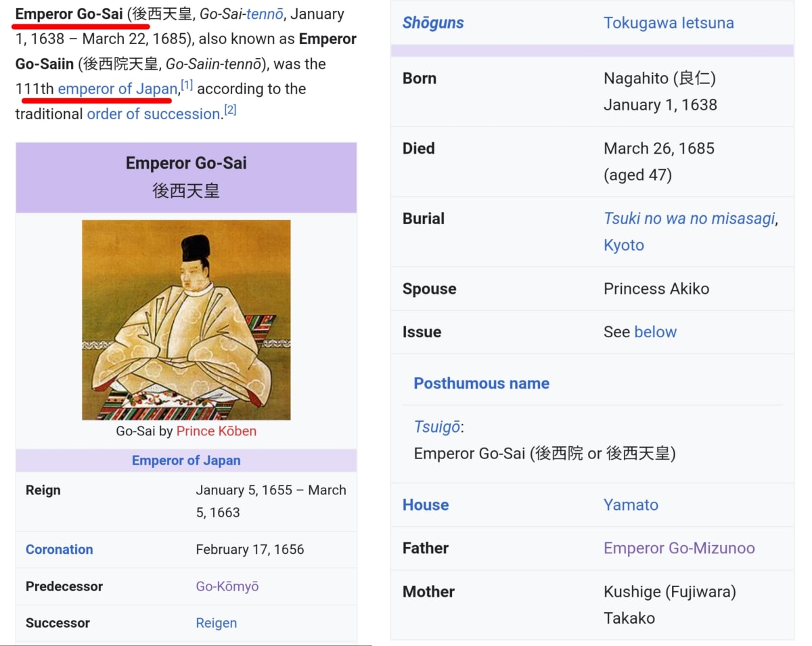View the Go-Sai portrait image
This screenshot has width=812, height=646.
(x=186, y=320)
